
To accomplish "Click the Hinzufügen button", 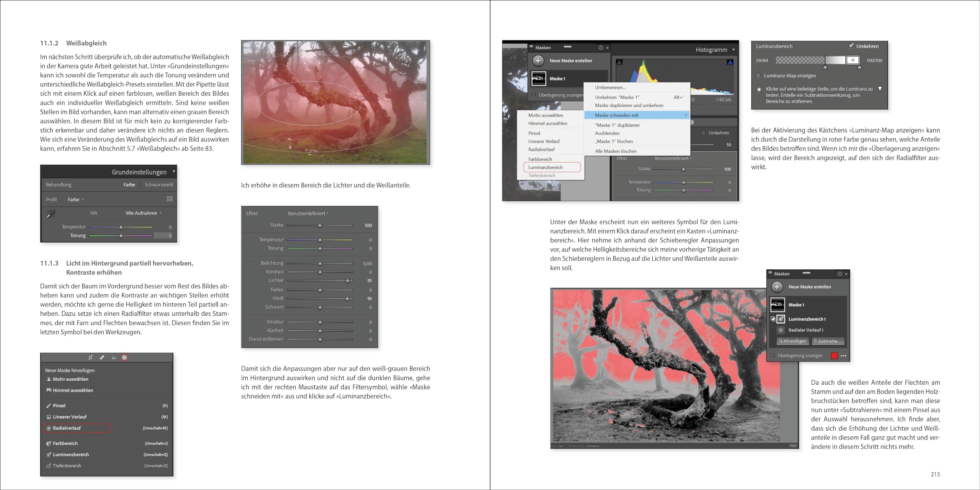I will point(792,341).
